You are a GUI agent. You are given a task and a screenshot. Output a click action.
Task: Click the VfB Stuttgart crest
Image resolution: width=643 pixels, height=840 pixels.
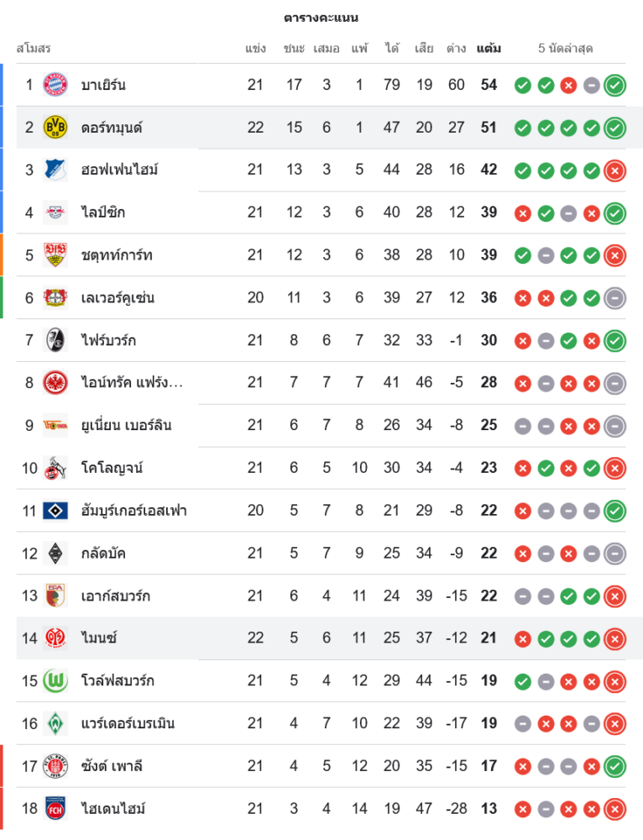[x=55, y=255]
